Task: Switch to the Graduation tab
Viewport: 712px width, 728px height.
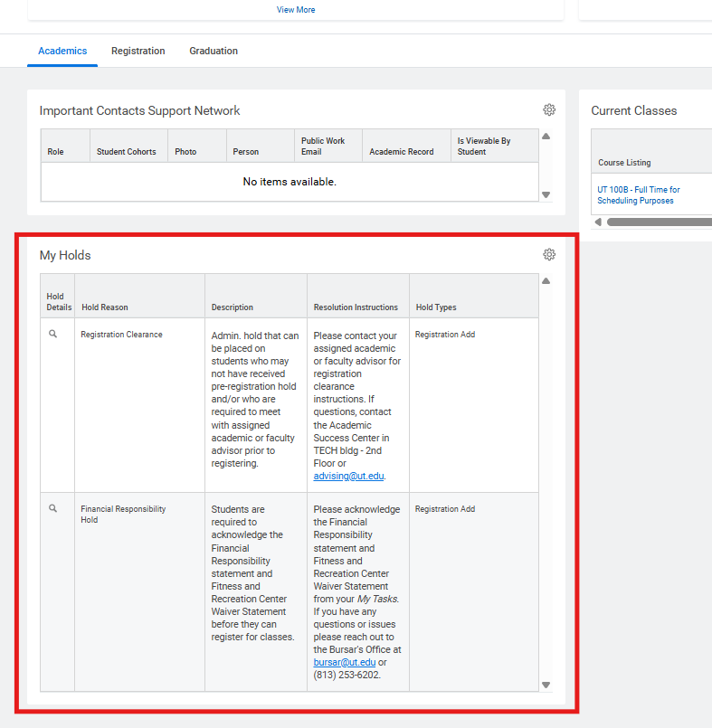Action: tap(214, 52)
